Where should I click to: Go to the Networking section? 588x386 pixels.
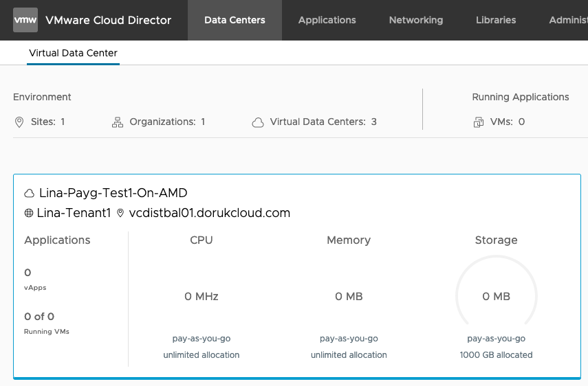[415, 20]
